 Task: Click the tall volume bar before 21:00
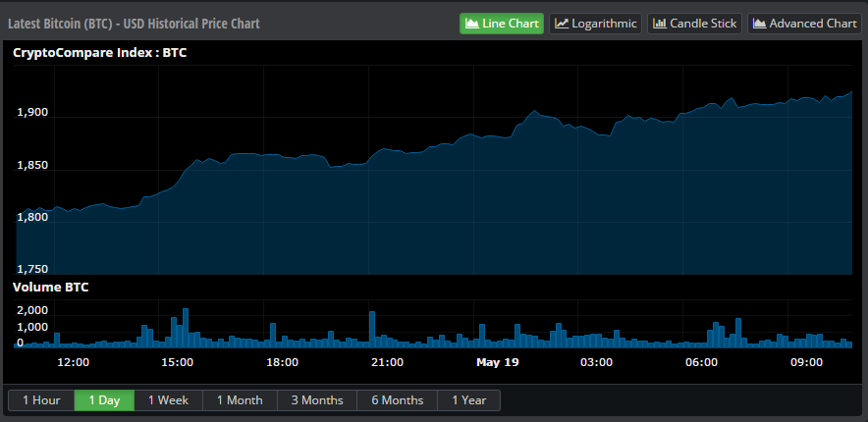[372, 329]
